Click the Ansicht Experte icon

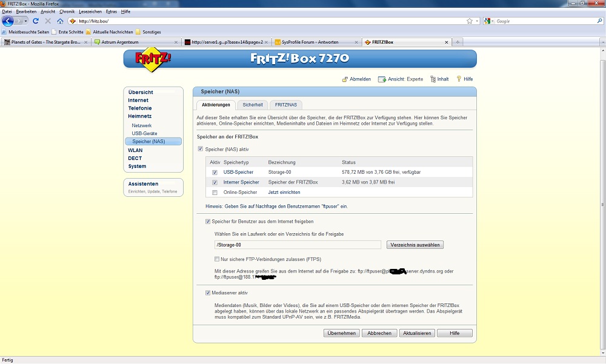click(x=382, y=79)
